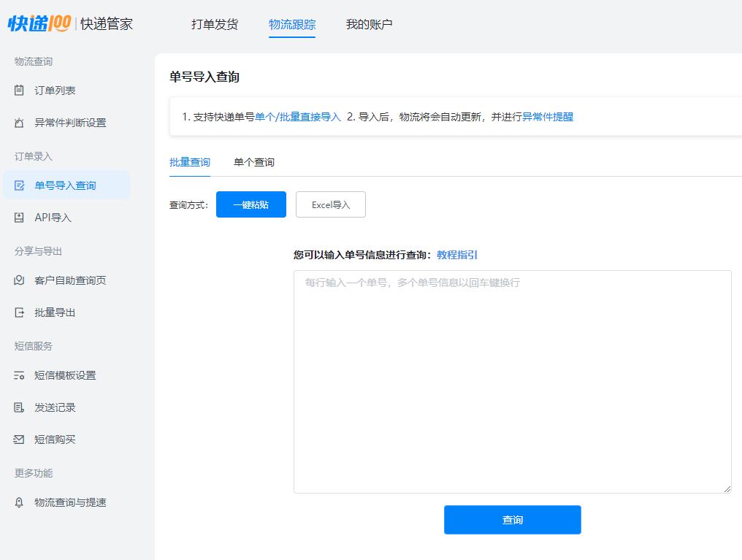Click the blue 查询 button
This screenshot has height=560, width=742.
click(511, 519)
